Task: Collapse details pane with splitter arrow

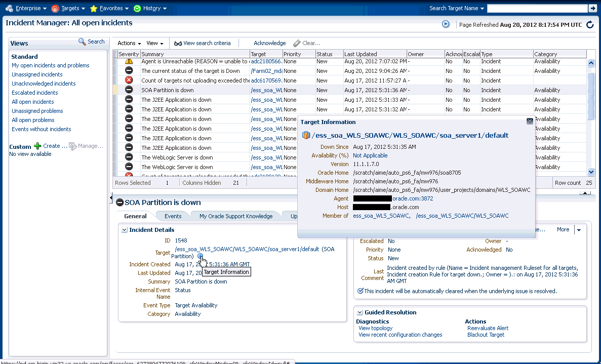Action: coord(585,193)
